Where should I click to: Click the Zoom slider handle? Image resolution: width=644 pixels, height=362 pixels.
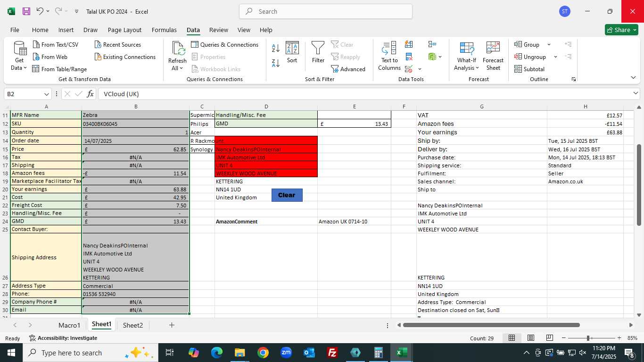pyautogui.click(x=588, y=338)
